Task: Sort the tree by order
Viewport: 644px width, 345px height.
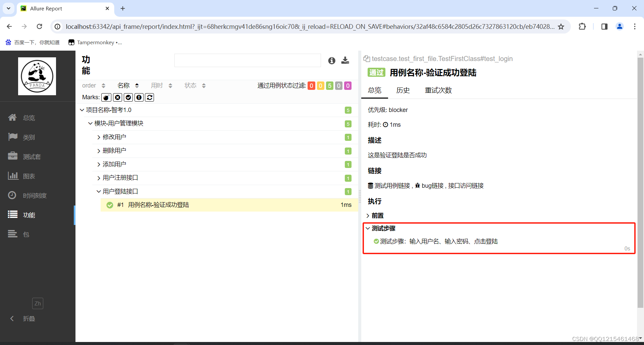Action: [x=94, y=85]
